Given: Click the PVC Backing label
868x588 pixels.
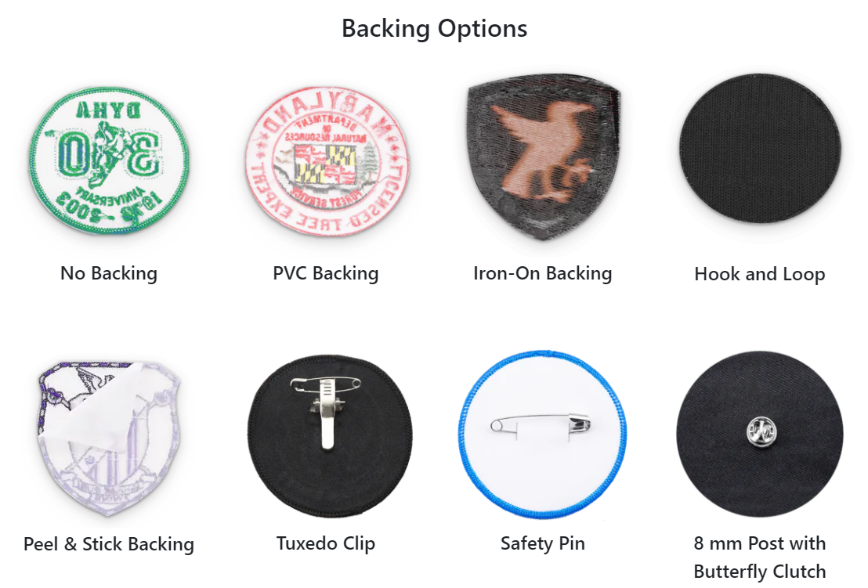Looking at the screenshot, I should [326, 273].
